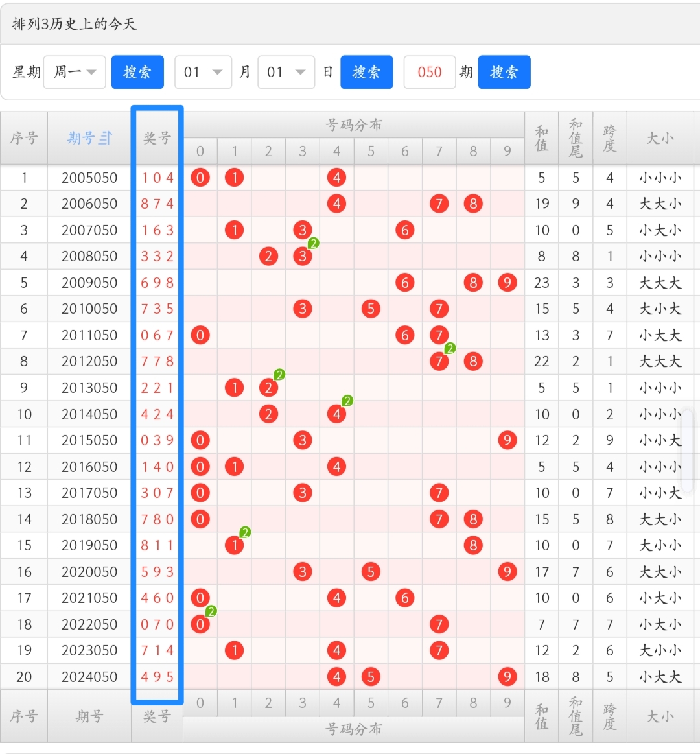The height and width of the screenshot is (754, 700).
Task: Click winning number 495 in row 2024050
Action: pos(157,677)
